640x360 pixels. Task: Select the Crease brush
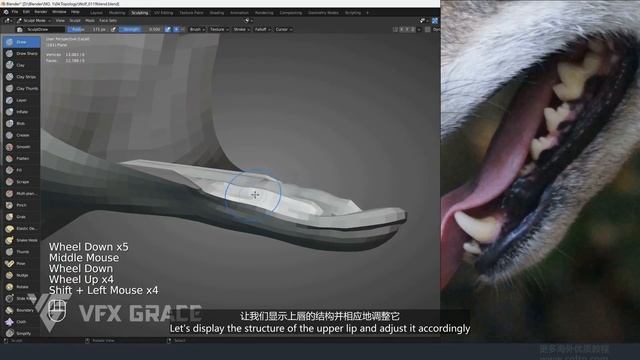tap(21, 135)
